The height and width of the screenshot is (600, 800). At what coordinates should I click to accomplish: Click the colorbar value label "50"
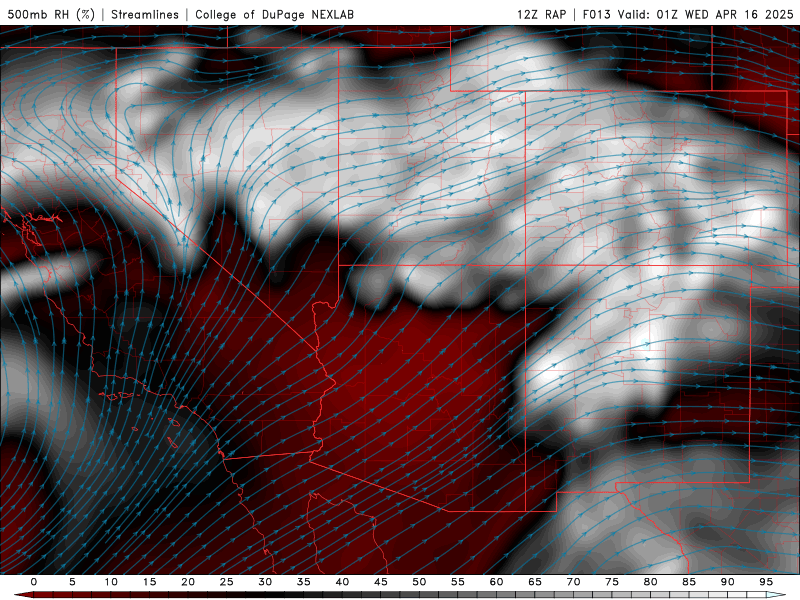(419, 582)
